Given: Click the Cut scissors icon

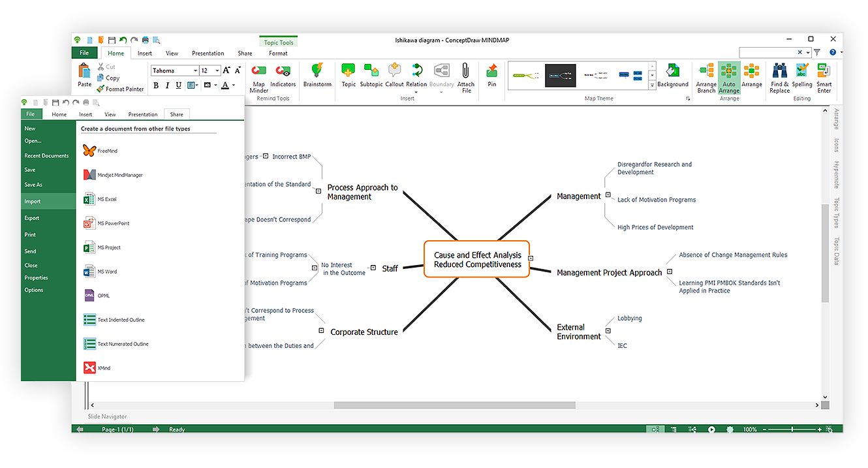Looking at the screenshot, I should click(101, 67).
